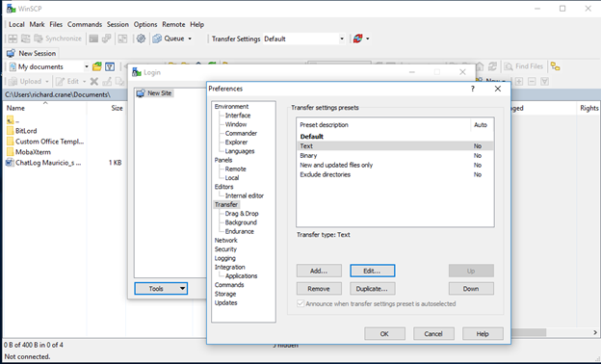Click the Down button to move preset
The height and width of the screenshot is (364, 601).
471,289
